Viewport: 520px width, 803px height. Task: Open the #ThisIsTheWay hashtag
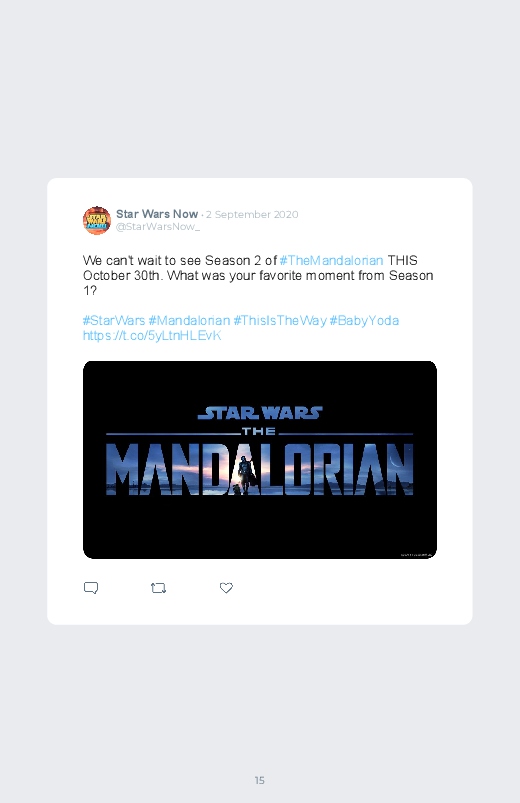click(280, 321)
